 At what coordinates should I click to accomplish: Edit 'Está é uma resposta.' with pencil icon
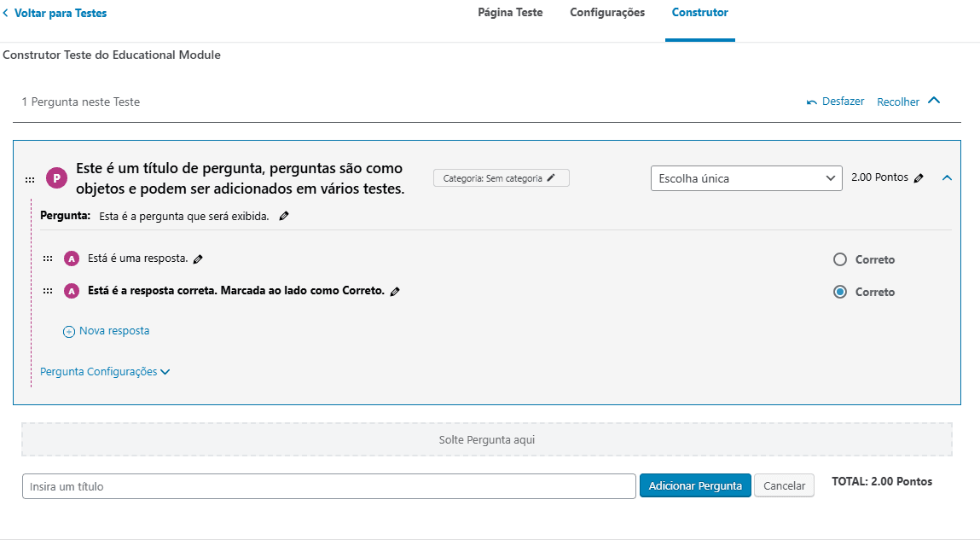click(198, 258)
